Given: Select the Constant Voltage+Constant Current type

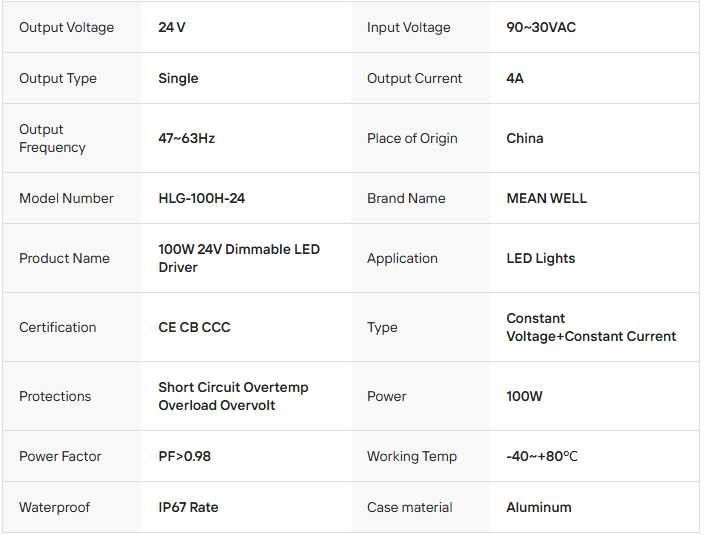Looking at the screenshot, I should (591, 327).
